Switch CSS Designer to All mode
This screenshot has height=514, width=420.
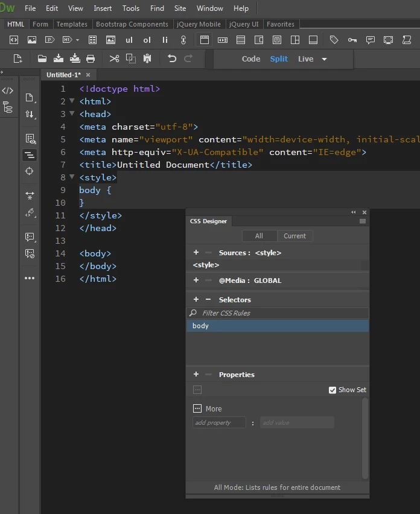pos(259,236)
